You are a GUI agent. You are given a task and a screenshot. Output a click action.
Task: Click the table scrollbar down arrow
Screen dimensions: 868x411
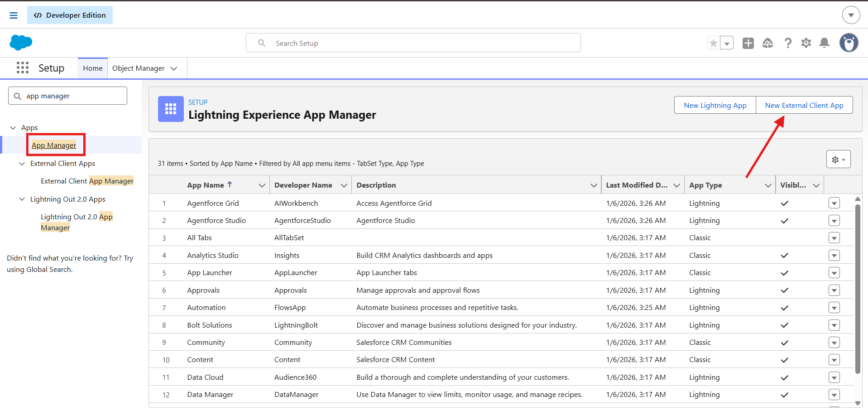tap(858, 403)
